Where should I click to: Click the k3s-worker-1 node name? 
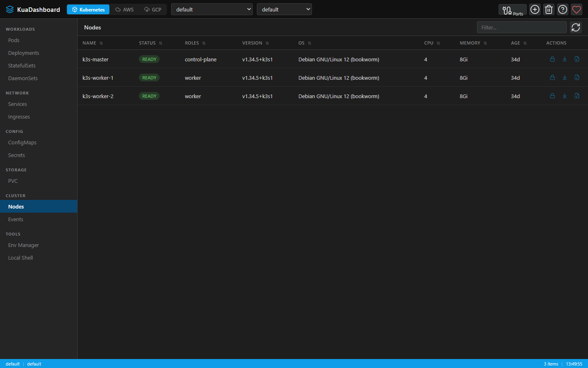pos(98,78)
